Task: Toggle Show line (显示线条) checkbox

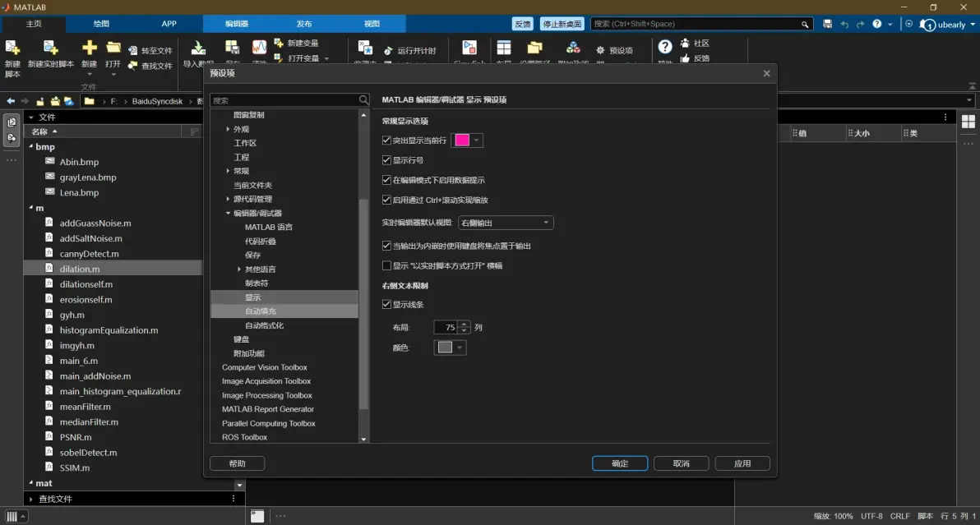Action: click(386, 305)
